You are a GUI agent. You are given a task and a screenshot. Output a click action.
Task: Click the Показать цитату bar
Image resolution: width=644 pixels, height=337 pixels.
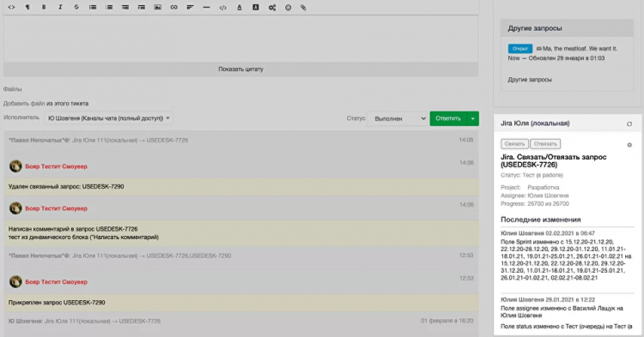(x=240, y=69)
